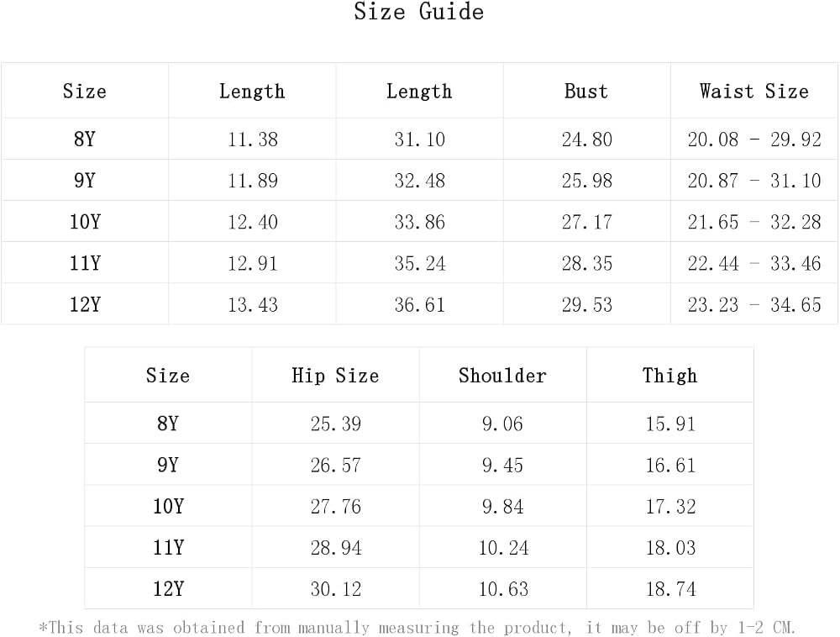This screenshot has height=637, width=840.
Task: Click the 11Y shoulder value 10.24
Action: (503, 548)
